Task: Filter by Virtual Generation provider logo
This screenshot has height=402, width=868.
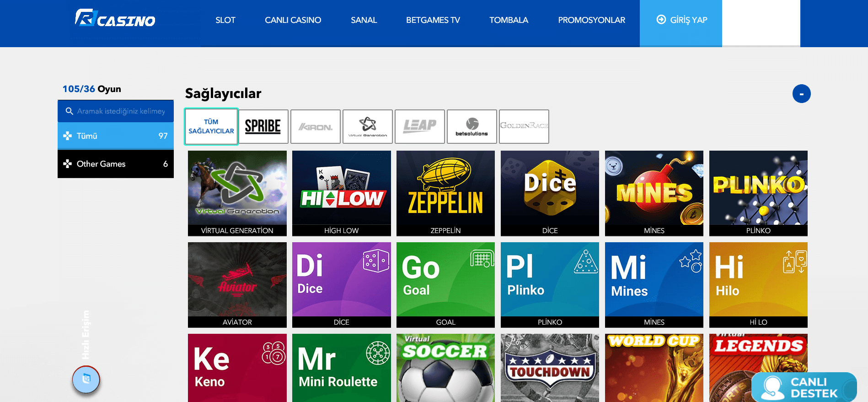Action: (368, 126)
